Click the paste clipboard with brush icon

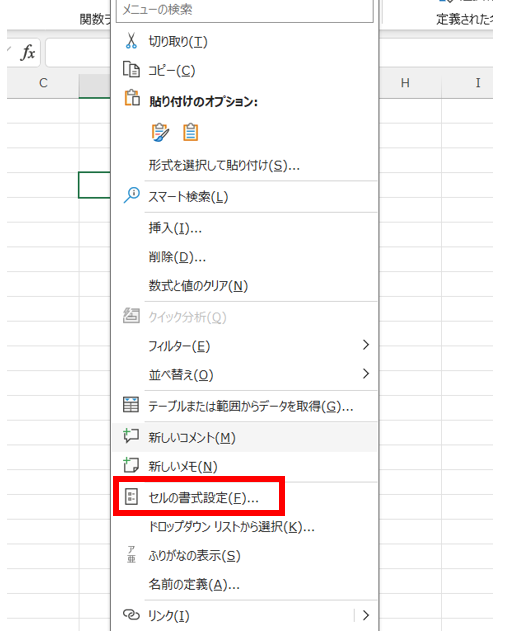point(160,133)
